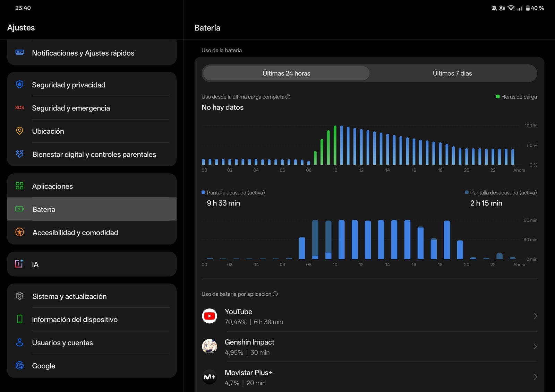Image resolution: width=555 pixels, height=392 pixels.
Task: Tap the YouTube app icon
Action: point(210,316)
